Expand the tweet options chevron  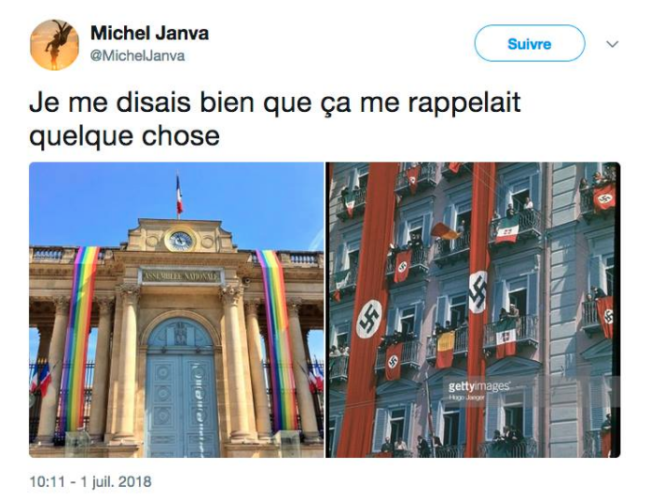(x=612, y=44)
